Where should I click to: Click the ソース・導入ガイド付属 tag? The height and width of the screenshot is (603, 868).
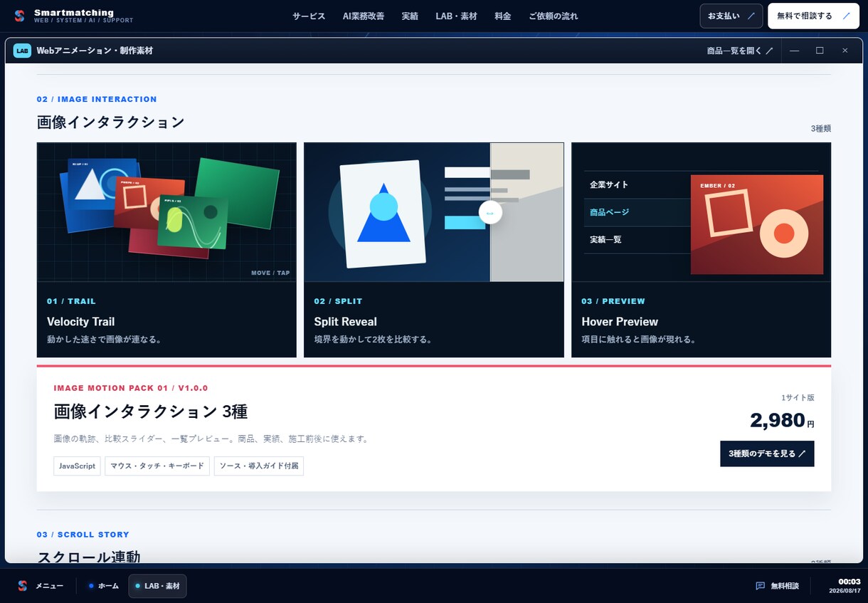point(259,466)
